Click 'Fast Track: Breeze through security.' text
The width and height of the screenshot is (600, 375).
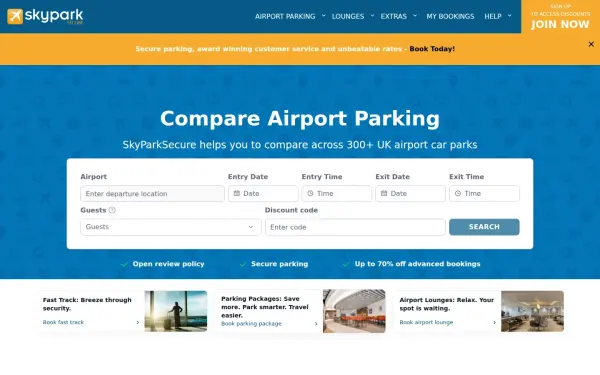coord(87,304)
